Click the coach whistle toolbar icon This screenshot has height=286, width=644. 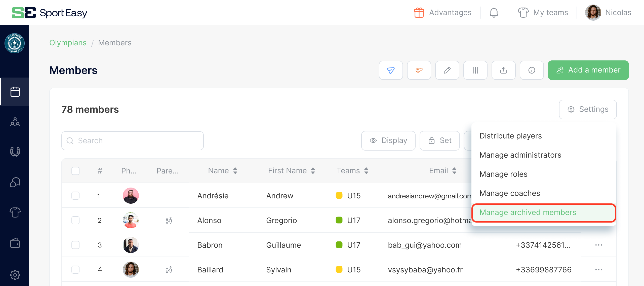419,70
